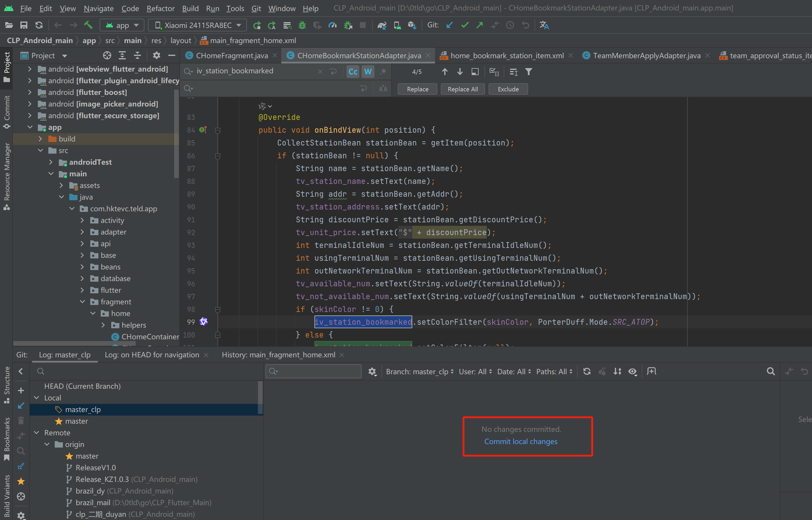
Task: Click the Git push arrow icon
Action: point(480,25)
